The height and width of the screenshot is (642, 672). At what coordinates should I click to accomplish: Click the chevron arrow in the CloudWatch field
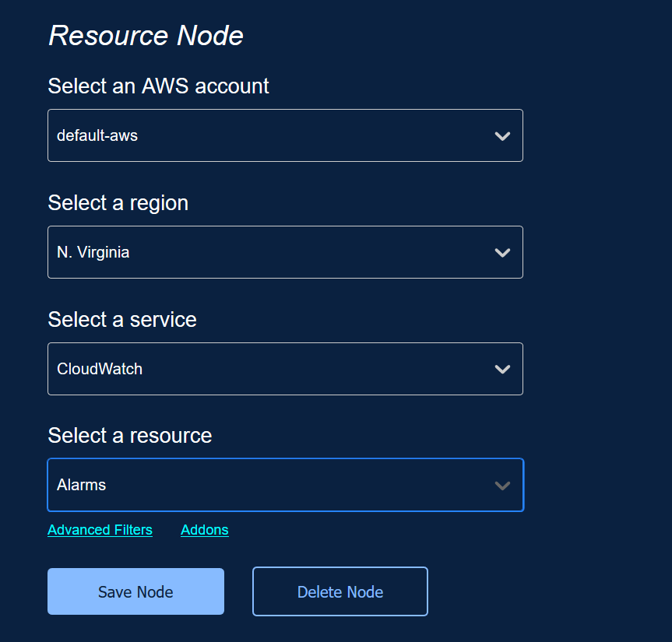point(502,369)
